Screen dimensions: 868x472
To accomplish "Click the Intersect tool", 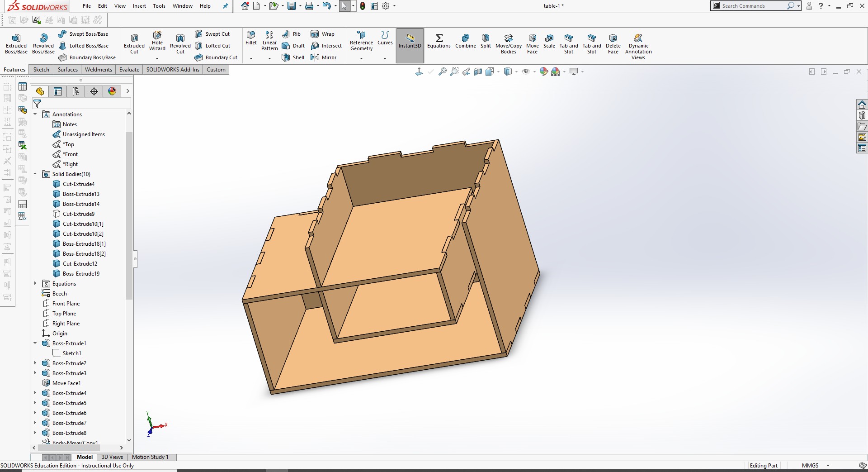I will coord(326,46).
